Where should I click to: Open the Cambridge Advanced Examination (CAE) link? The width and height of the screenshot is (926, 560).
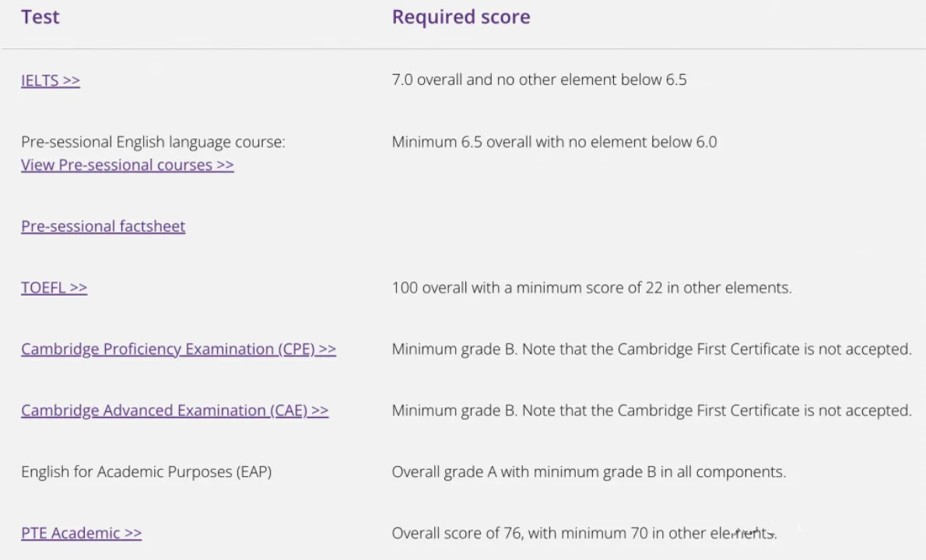coord(174,411)
